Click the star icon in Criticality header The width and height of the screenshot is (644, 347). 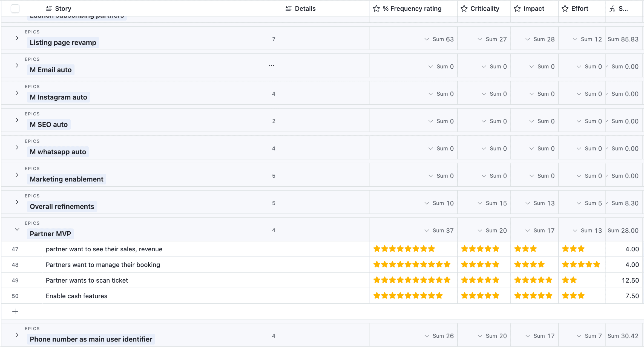pyautogui.click(x=464, y=9)
